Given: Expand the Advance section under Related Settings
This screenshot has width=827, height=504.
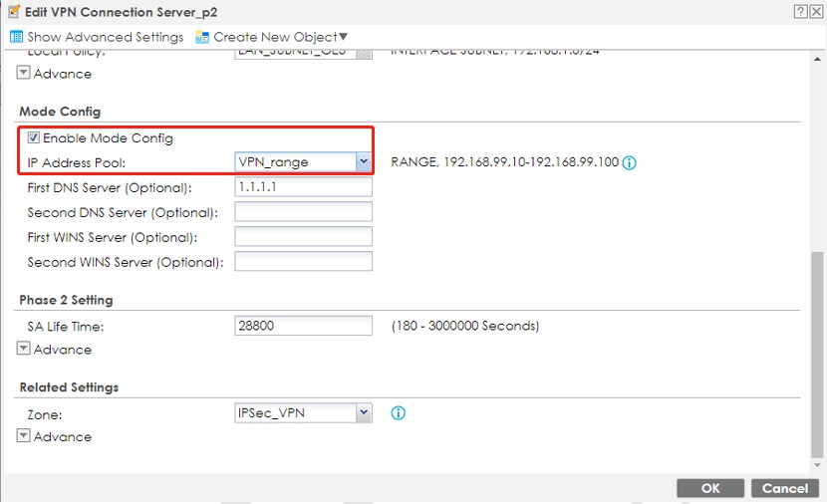Looking at the screenshot, I should [x=24, y=437].
